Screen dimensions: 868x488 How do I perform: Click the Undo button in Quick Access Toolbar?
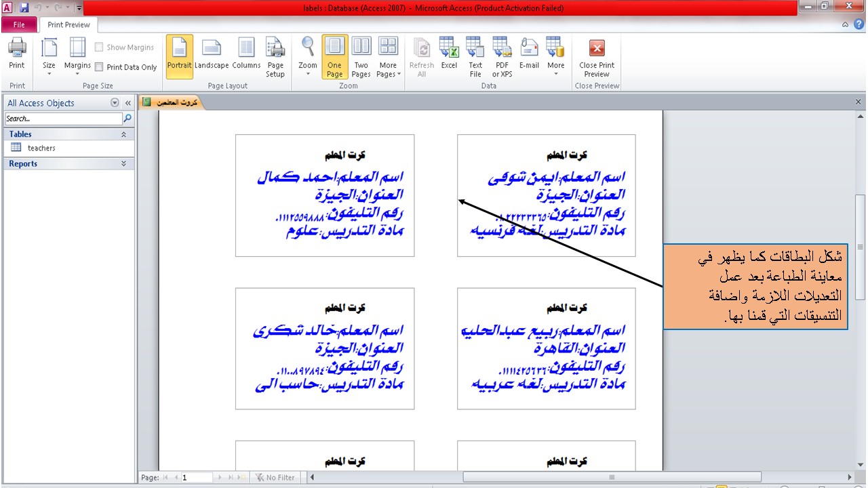coord(39,8)
